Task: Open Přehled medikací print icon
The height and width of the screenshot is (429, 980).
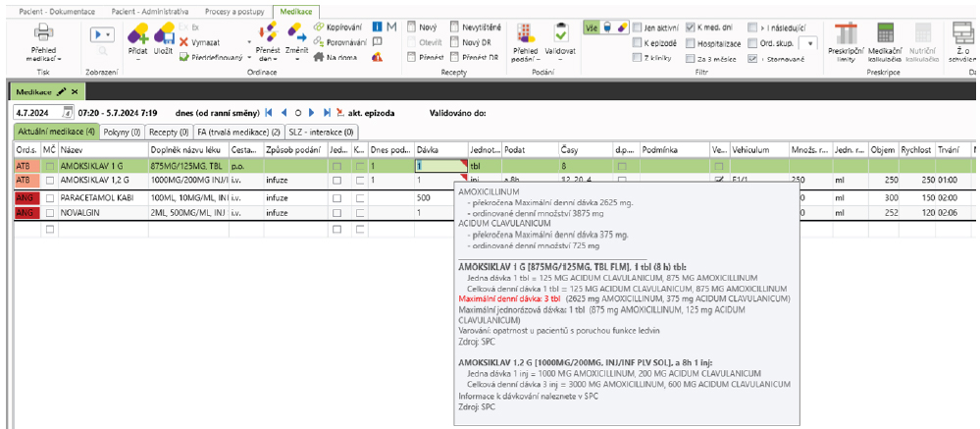Action: (x=43, y=35)
